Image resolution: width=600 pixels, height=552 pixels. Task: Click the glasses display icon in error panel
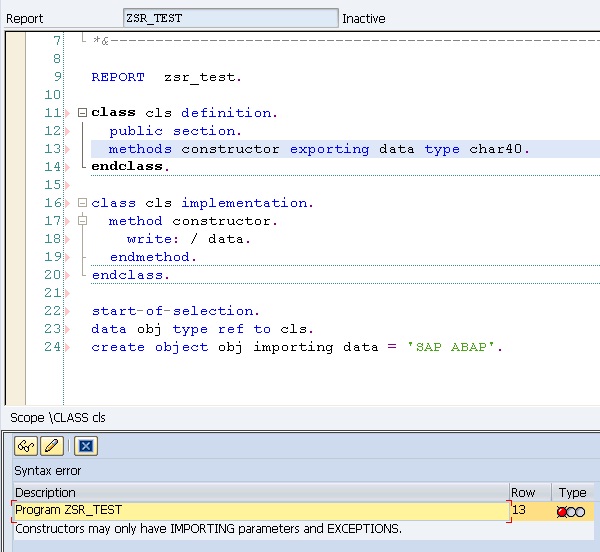(24, 446)
